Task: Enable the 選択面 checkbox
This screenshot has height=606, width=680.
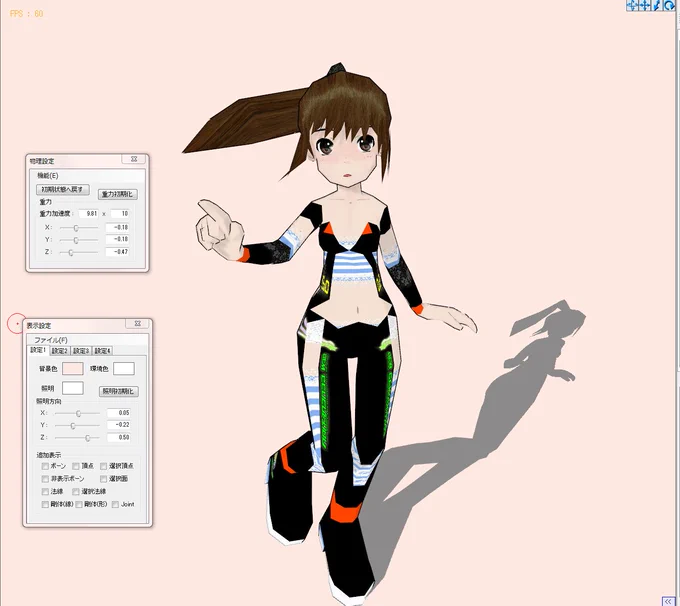Action: 103,479
